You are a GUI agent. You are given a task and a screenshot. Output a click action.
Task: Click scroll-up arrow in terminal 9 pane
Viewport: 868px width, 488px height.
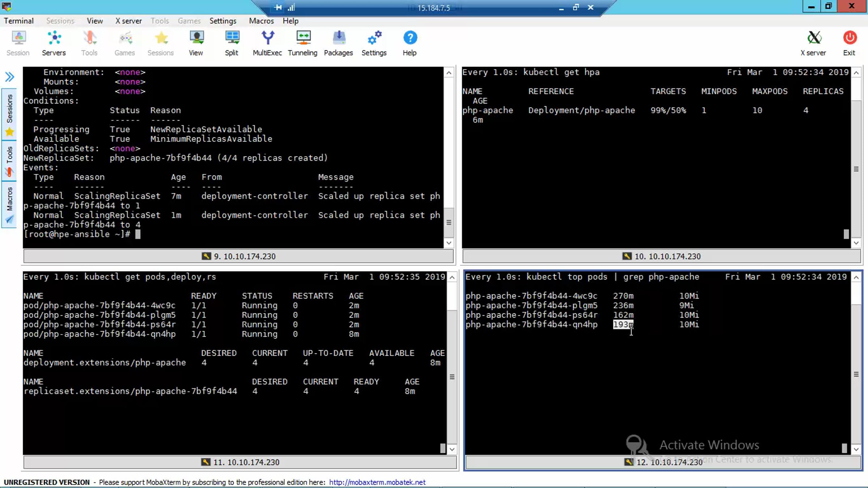pyautogui.click(x=449, y=73)
